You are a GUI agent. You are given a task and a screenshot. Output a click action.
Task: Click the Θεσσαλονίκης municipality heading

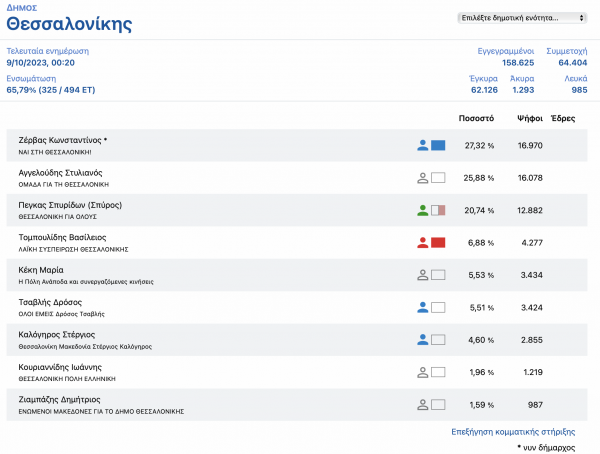tap(69, 24)
